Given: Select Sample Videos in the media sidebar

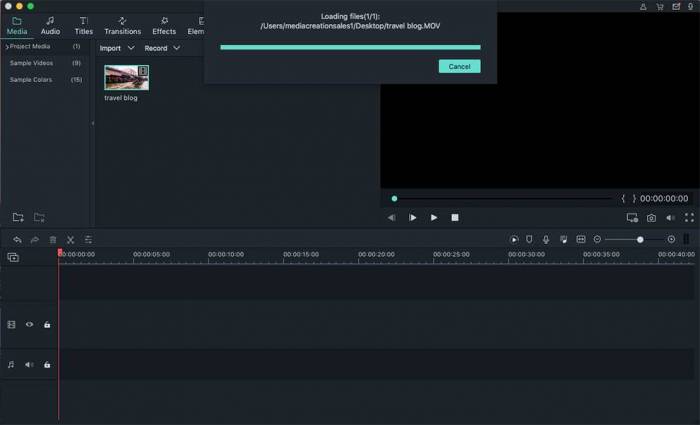Looking at the screenshot, I should [34, 63].
